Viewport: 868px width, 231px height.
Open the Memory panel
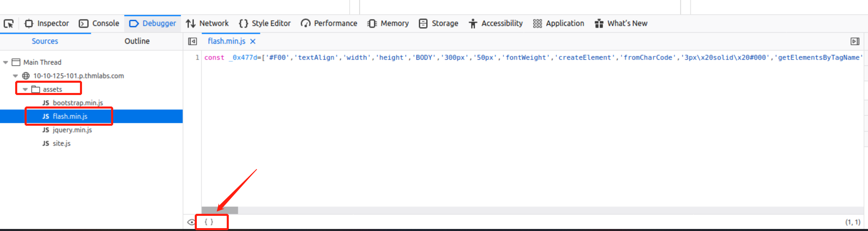pos(388,24)
